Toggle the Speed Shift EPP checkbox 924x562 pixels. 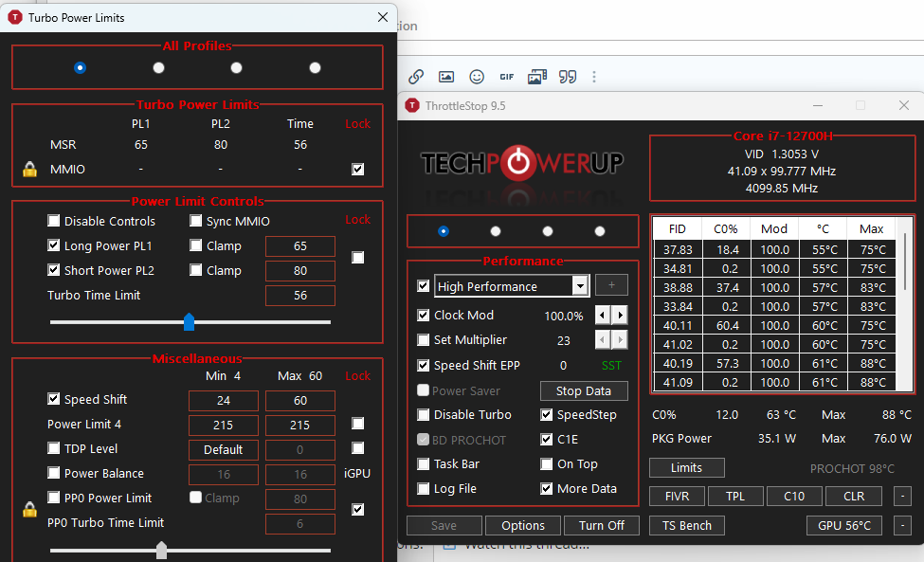[423, 365]
